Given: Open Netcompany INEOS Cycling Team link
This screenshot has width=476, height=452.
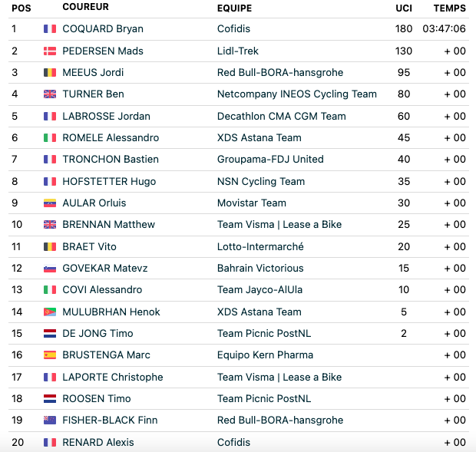Looking at the screenshot, I should pos(297,94).
